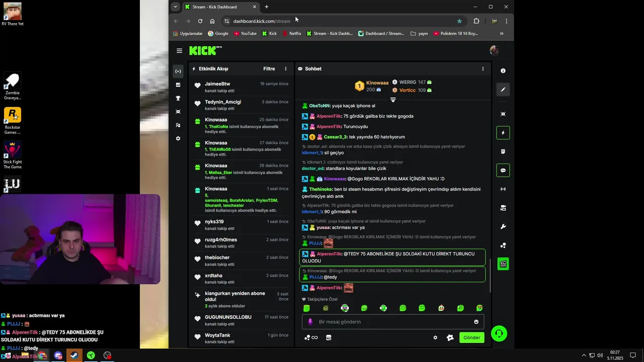This screenshot has width=644, height=362.
Task: Open the green clapperboard clip icon
Action: [x=503, y=264]
